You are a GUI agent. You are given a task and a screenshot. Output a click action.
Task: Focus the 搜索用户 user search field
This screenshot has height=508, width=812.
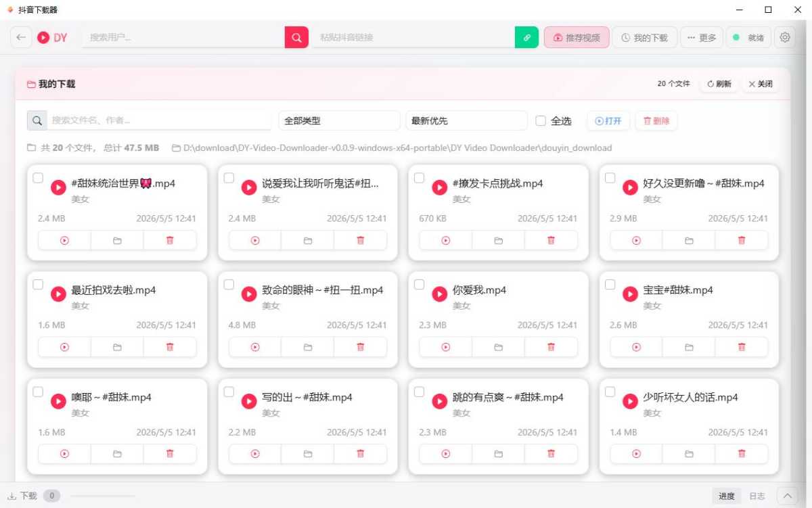click(183, 38)
